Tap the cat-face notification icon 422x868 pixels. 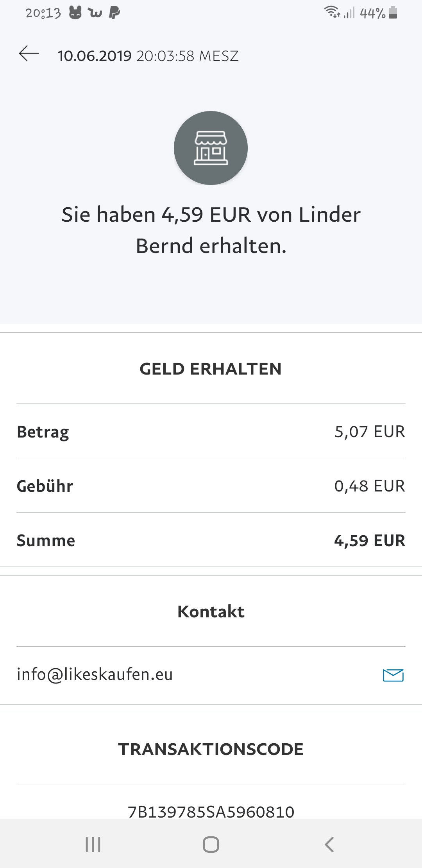[75, 13]
